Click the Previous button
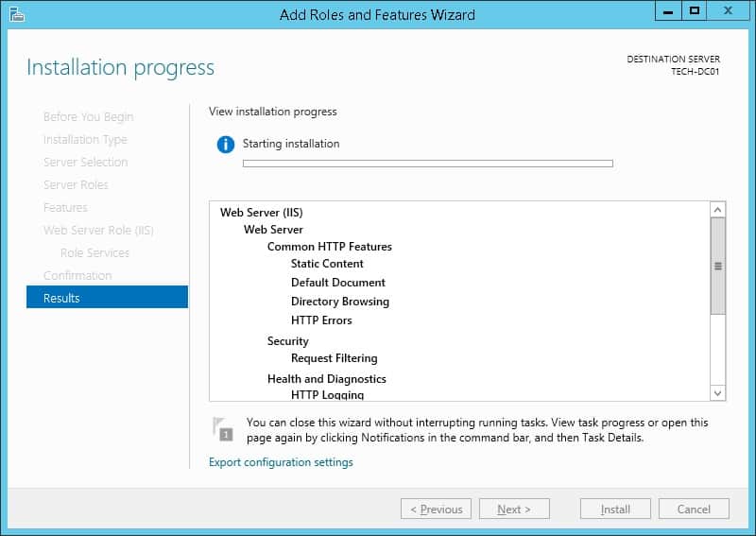This screenshot has height=536, width=756. (x=436, y=509)
